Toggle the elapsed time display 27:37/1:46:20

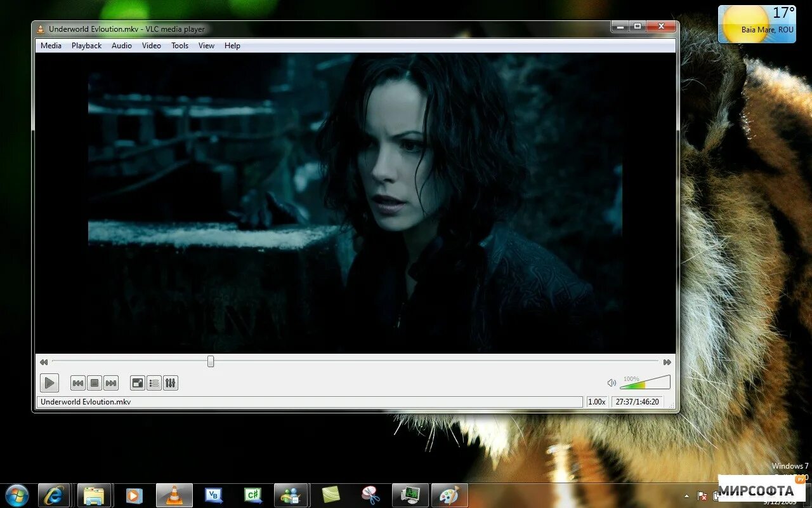click(x=637, y=402)
